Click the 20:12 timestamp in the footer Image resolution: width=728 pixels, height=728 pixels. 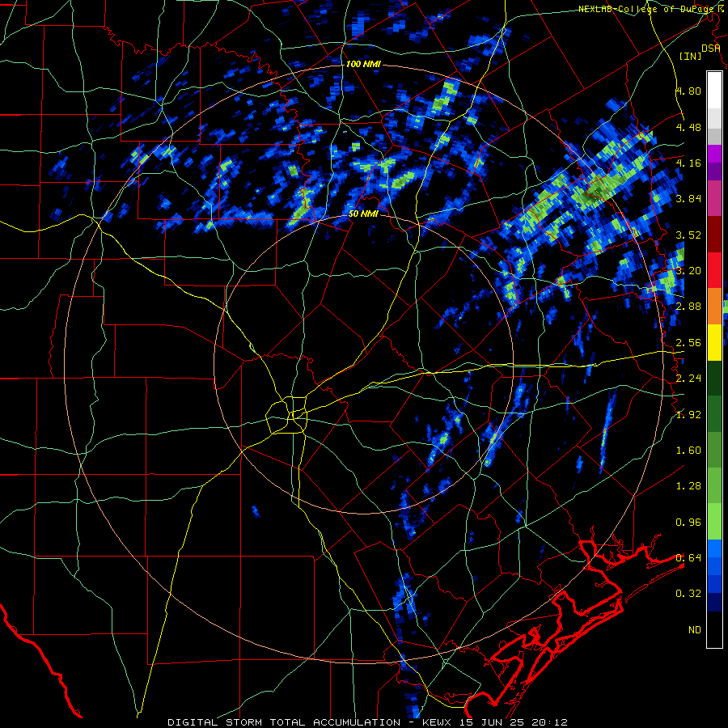coord(552,722)
